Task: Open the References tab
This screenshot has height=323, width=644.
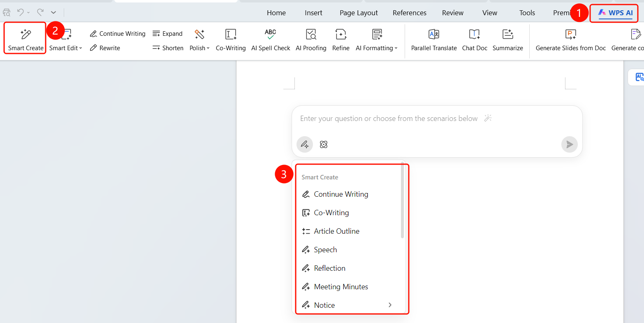Action: click(x=410, y=13)
